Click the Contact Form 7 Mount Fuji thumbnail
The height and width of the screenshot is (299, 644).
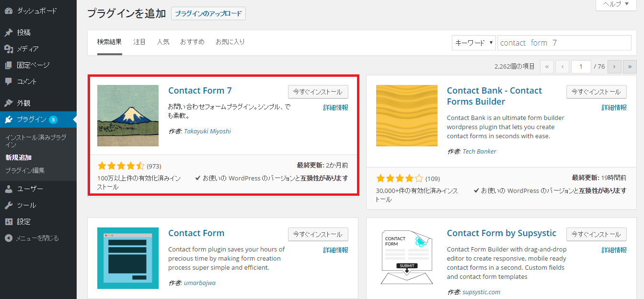[127, 116]
